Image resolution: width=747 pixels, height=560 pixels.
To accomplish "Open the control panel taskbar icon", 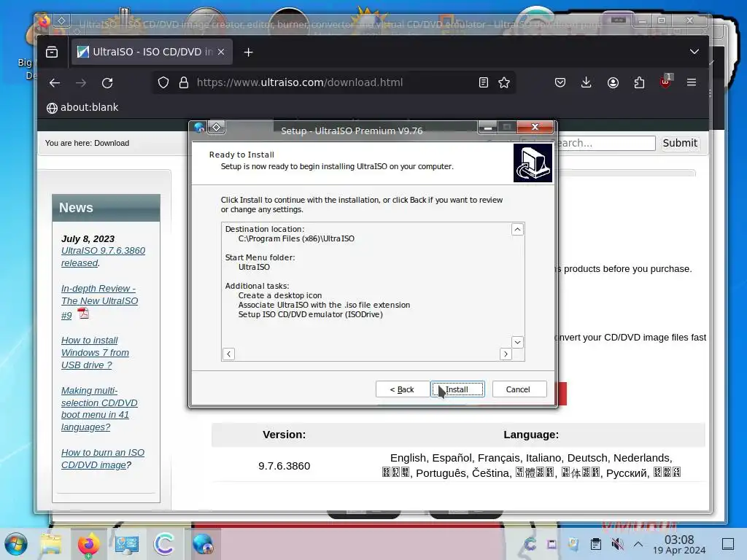I will (x=127, y=544).
